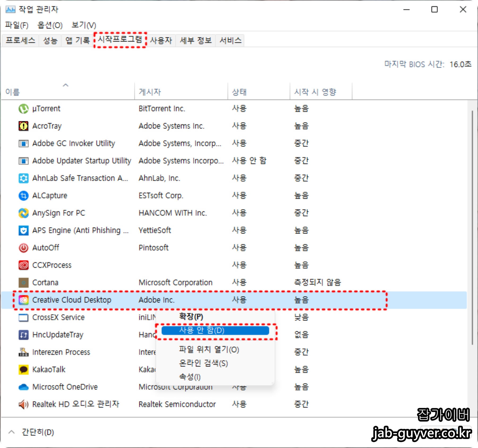Switch to the 프로세스 tab
Viewport: 478px width, 448px height.
tap(20, 40)
